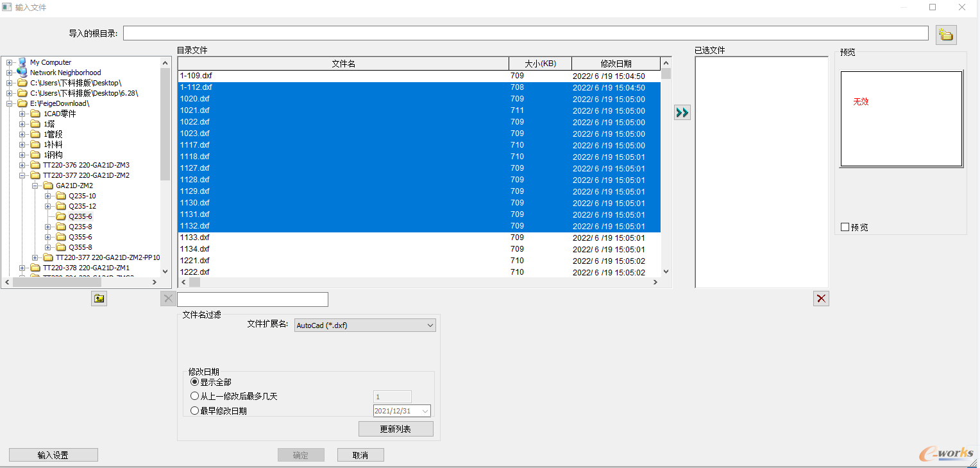This screenshot has width=980, height=468.
Task: Collapse the E:\FeigeDownload\ tree node
Action: [10, 103]
